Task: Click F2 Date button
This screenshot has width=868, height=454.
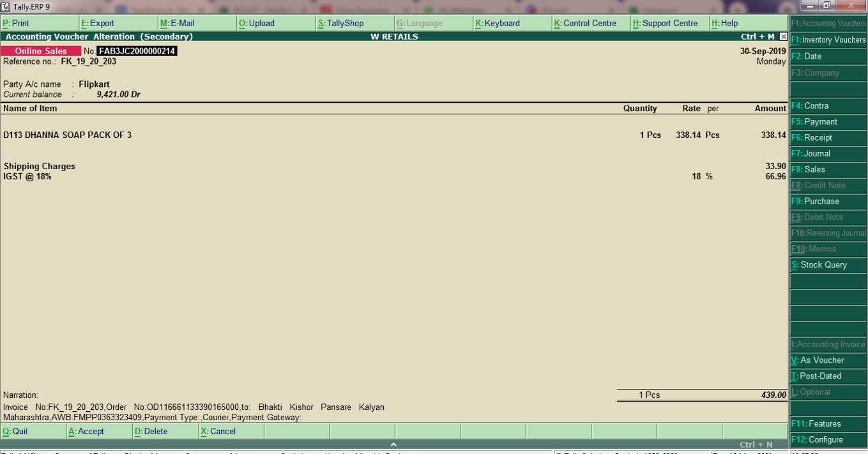Action: [x=828, y=56]
